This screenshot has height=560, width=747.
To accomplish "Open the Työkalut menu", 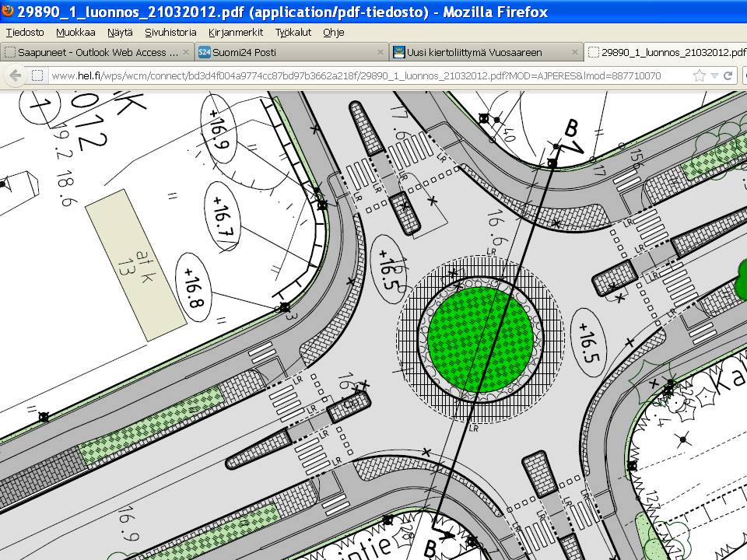I will pos(293,33).
